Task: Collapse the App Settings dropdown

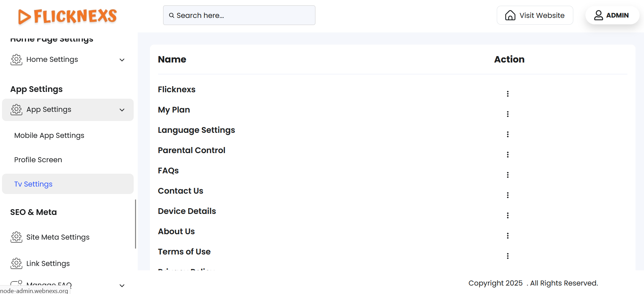Action: (122, 110)
